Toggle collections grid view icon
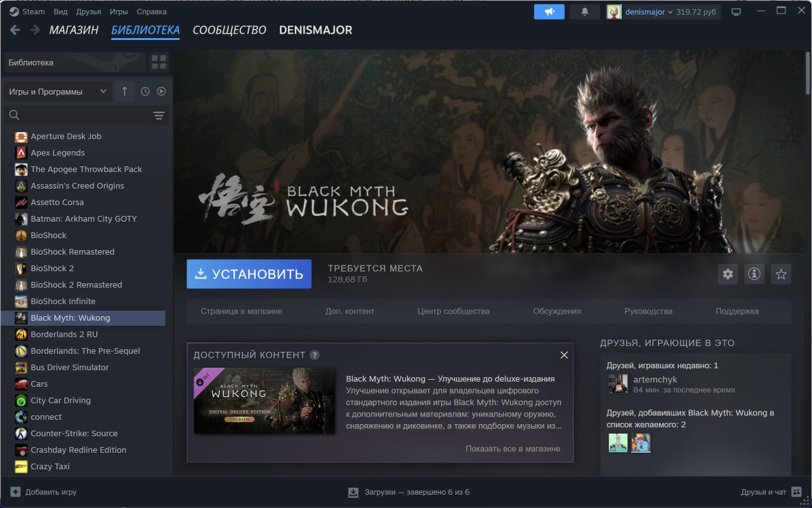The width and height of the screenshot is (812, 508). click(159, 62)
